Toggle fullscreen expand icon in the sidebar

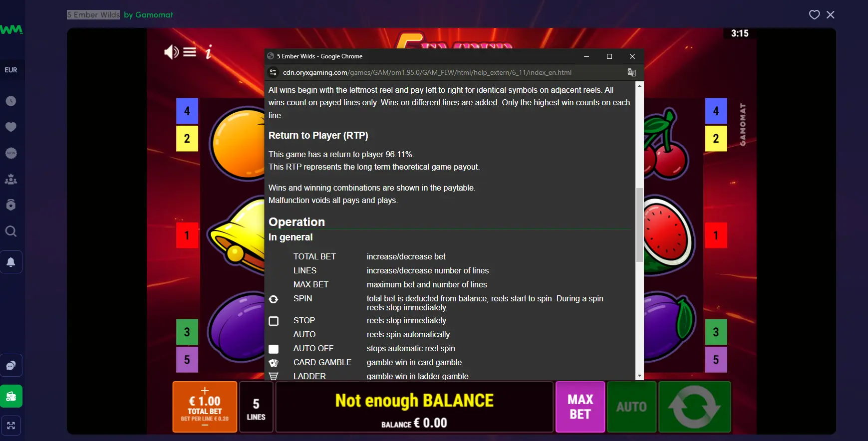point(11,426)
